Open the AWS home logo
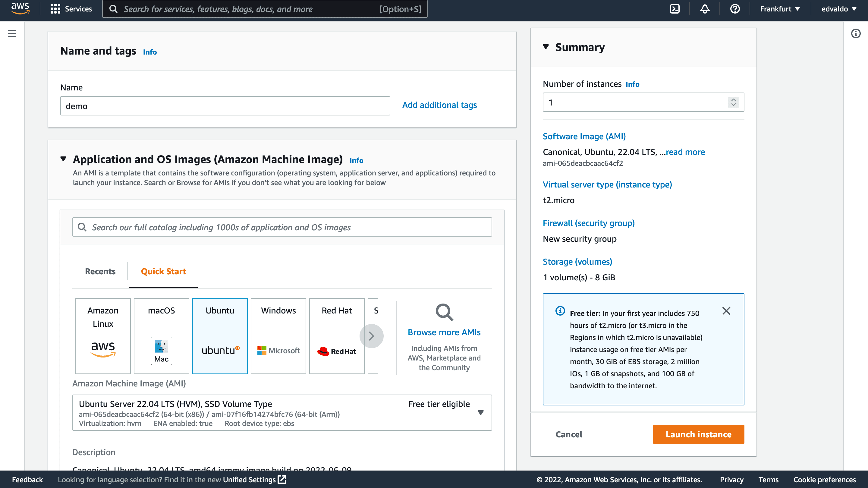The width and height of the screenshot is (868, 488). point(20,9)
